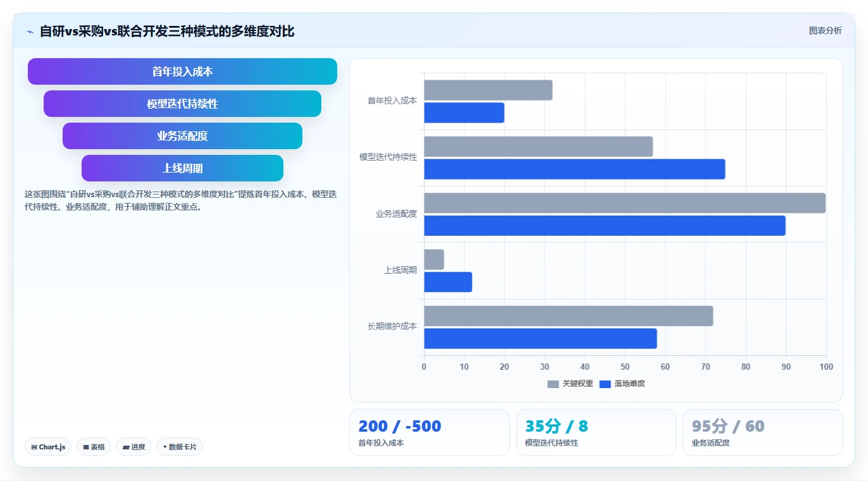
Task: Click the 上线周期 funnel stage
Action: tap(182, 168)
